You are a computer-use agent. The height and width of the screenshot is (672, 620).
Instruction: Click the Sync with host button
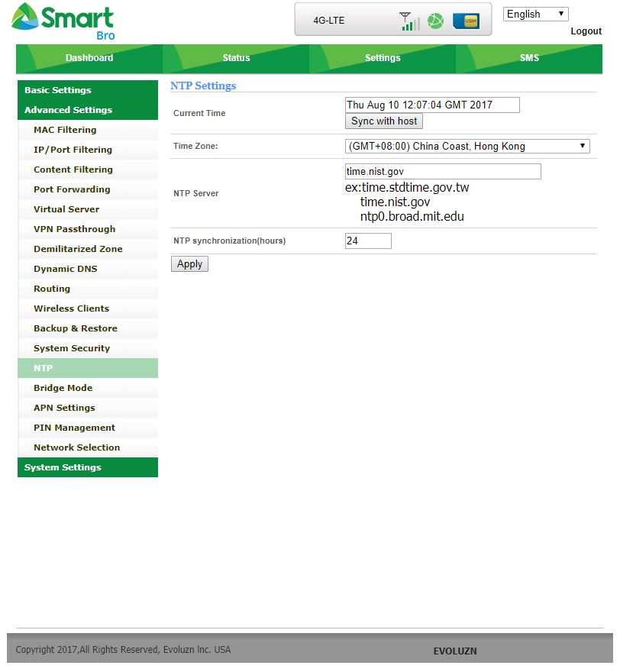click(x=384, y=121)
